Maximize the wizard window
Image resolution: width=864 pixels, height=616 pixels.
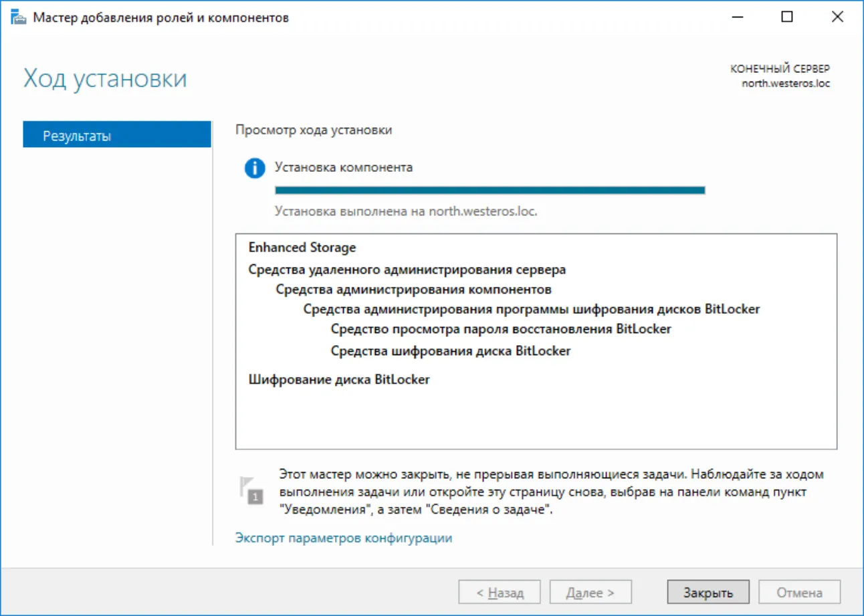coord(787,18)
